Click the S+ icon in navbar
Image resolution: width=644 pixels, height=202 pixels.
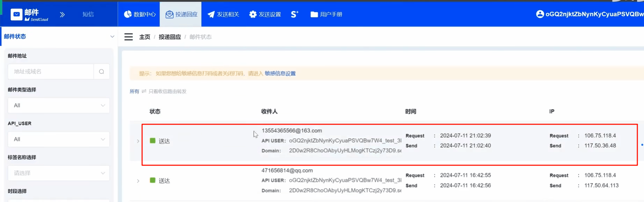coord(295,14)
